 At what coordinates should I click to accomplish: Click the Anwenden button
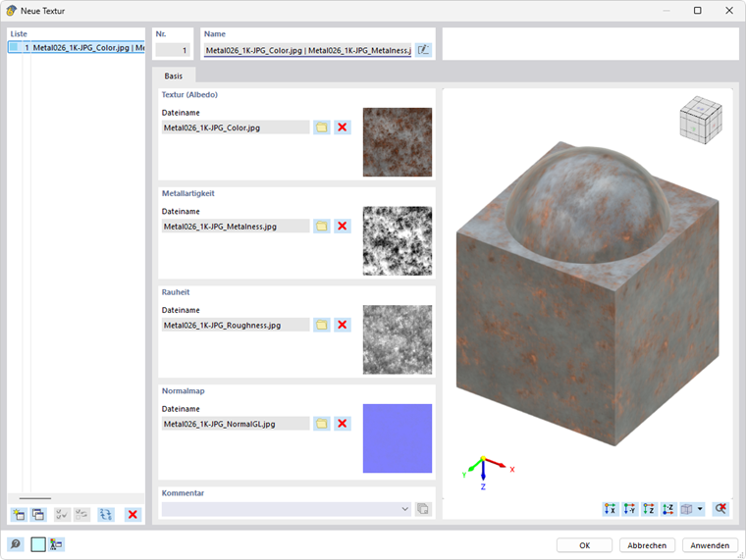(x=710, y=545)
